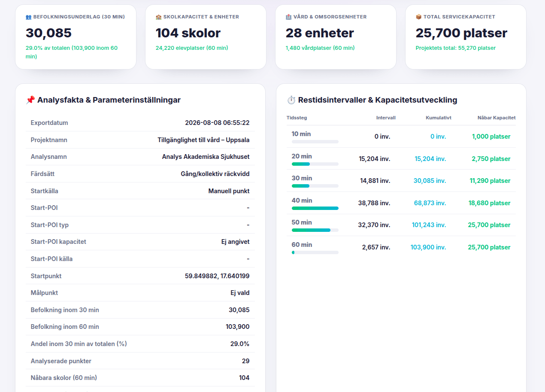545x392 pixels.
Task: Click the Start-POI typ label
Action: click(50, 225)
